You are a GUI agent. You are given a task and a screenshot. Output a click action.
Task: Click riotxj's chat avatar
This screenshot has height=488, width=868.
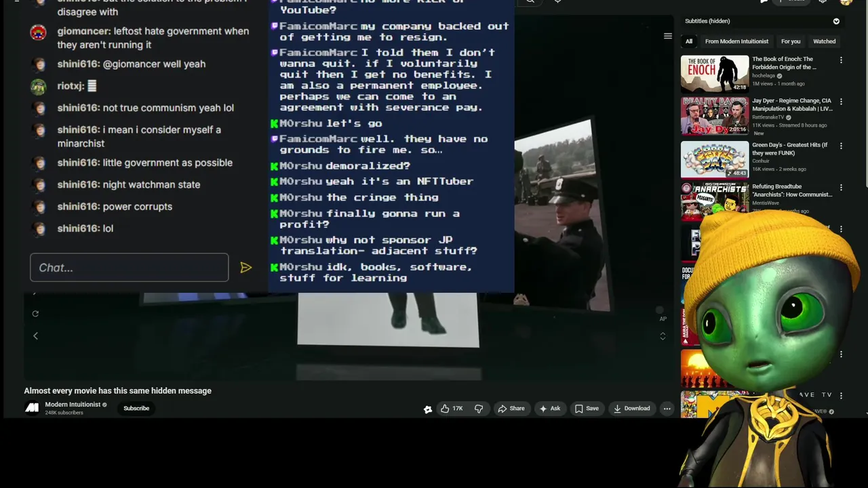point(38,86)
